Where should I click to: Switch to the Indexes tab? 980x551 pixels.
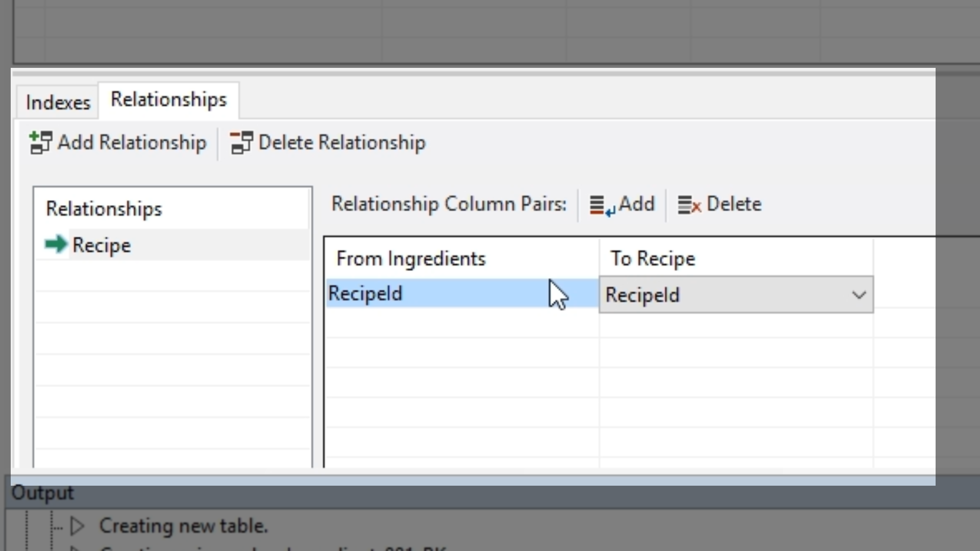coord(58,103)
